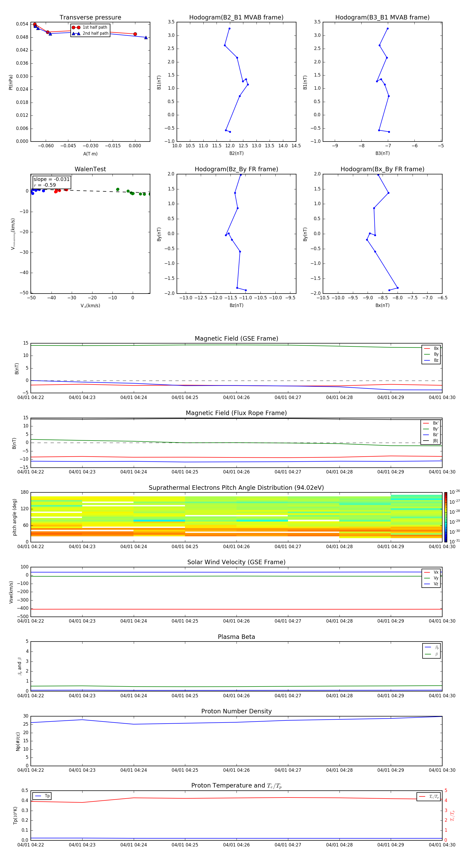Click 'Vx' in the solar wind legend
Viewport: 473px width, 868px height.
431,572
